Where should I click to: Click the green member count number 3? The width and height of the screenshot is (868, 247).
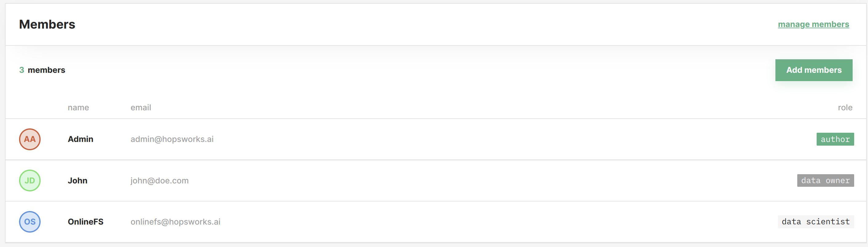click(x=22, y=70)
